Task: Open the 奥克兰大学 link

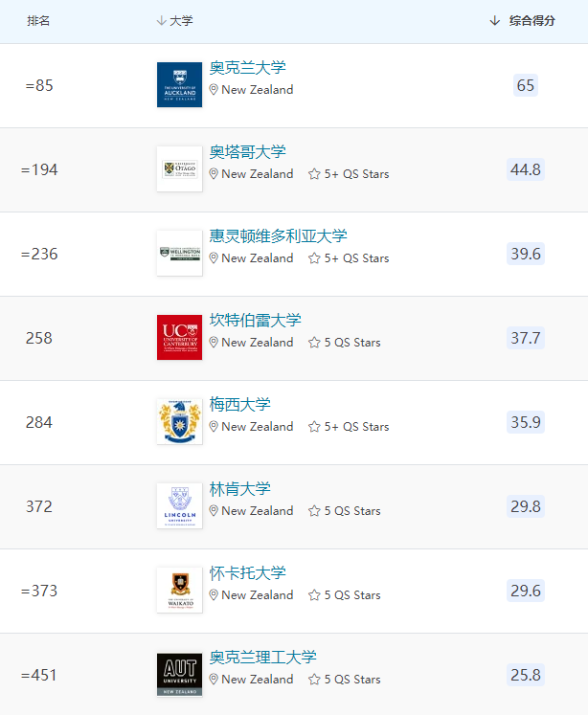Action: pyautogui.click(x=247, y=68)
